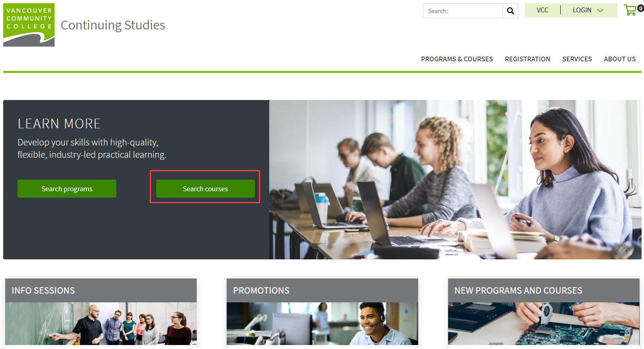644x349 pixels.
Task: Open the Info Sessions card heading
Action: (43, 290)
